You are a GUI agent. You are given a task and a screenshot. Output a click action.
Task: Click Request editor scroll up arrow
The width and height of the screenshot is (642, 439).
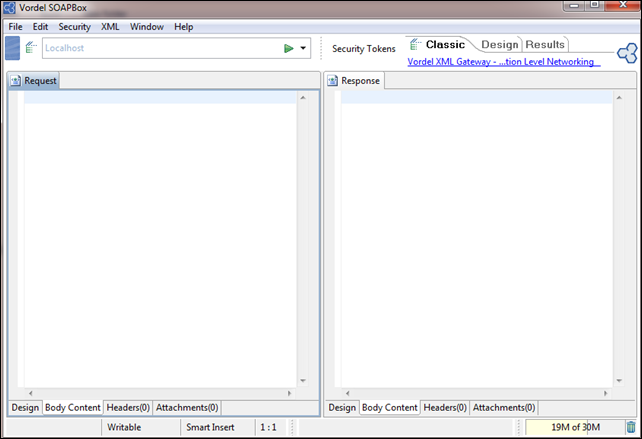pyautogui.click(x=303, y=97)
